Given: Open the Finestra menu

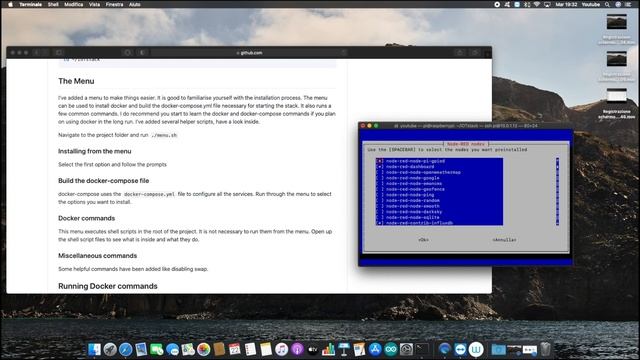Looking at the screenshot, I should (114, 4).
